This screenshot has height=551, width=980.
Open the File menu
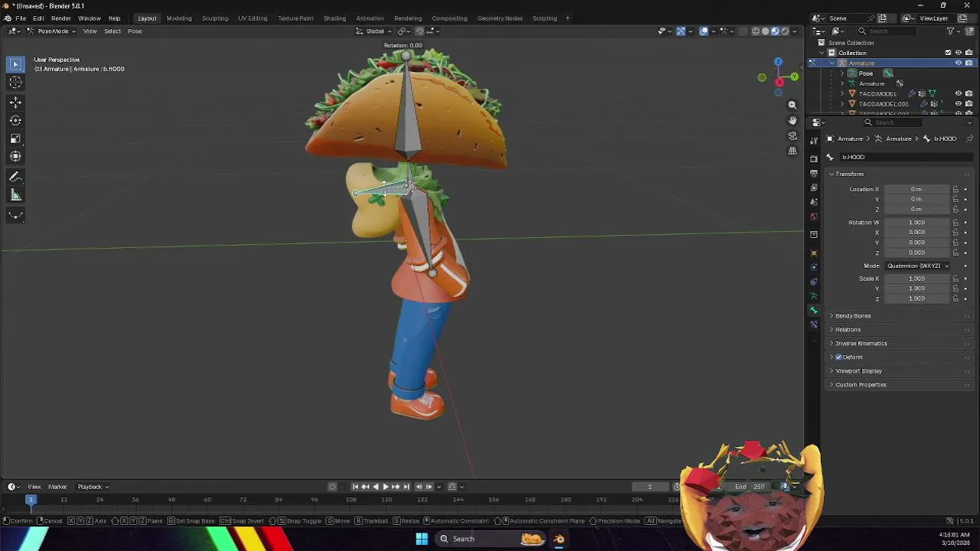[x=21, y=18]
